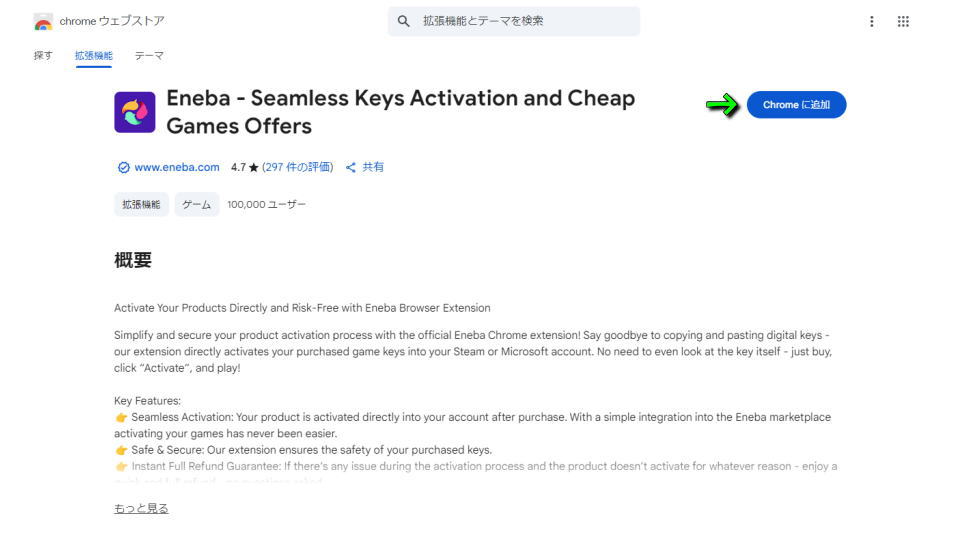Click the Eneba extension logo icon
The height and width of the screenshot is (540, 960).
point(135,112)
